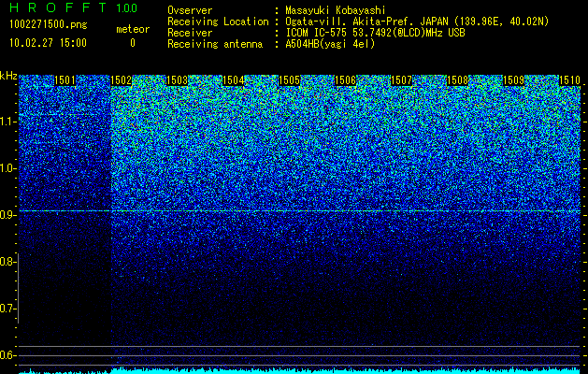588x374 pixels.
Task: Click the 1.0.0 version number
Action: 127,8
